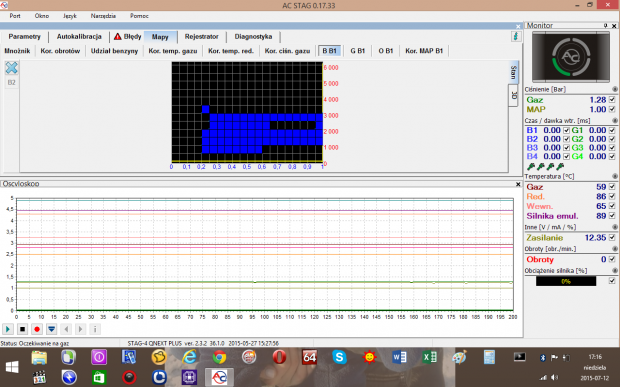
Task: Uncheck the Obroty checkbox
Action: coord(612,259)
